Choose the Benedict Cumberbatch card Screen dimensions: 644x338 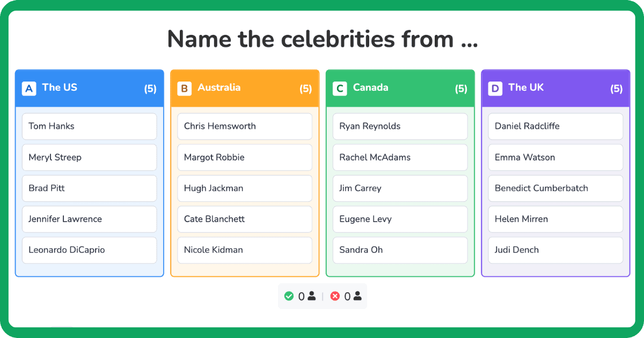coord(555,188)
